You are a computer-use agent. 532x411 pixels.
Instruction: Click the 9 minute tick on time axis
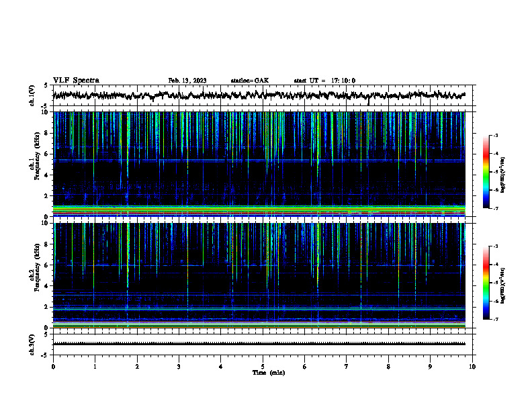(x=430, y=367)
